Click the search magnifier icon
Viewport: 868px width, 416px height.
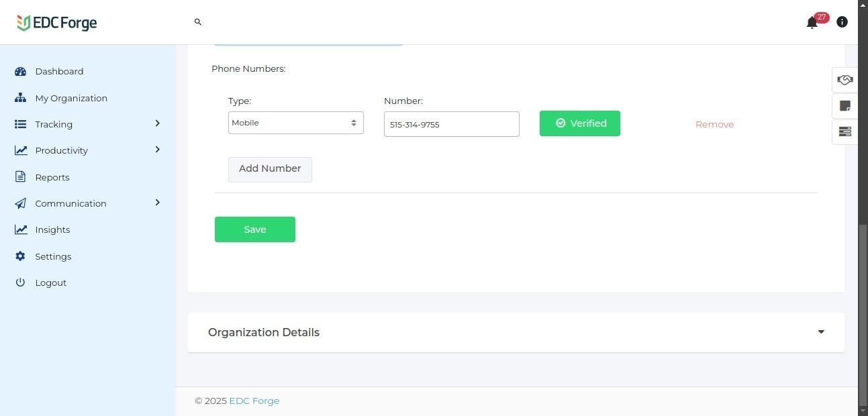[x=198, y=22]
